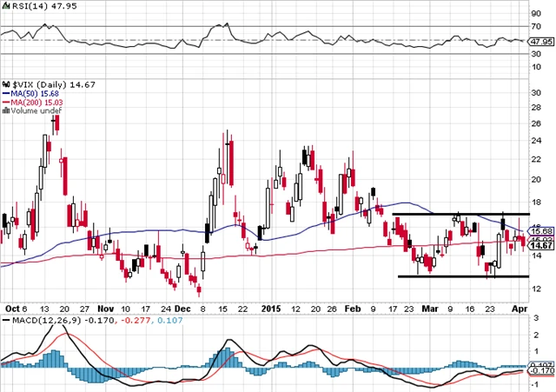The width and height of the screenshot is (556, 392).
Task: Click the RSI 47.95 value tag
Action: tap(539, 41)
